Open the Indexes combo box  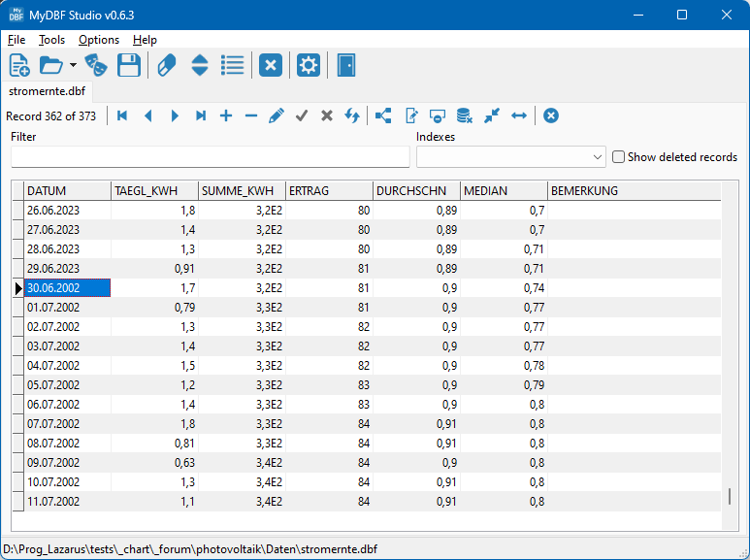[x=511, y=157]
